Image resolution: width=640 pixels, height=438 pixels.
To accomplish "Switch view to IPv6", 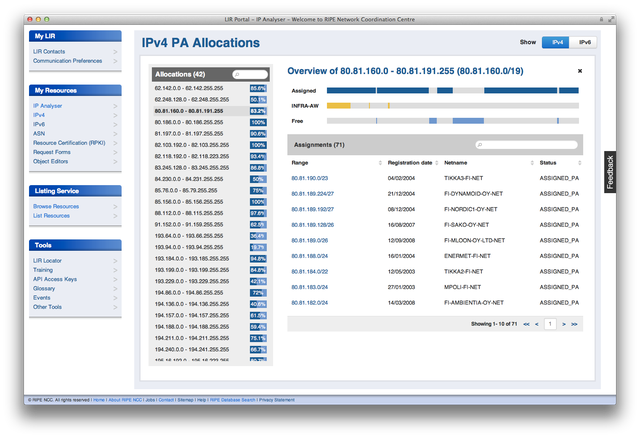I will point(583,42).
